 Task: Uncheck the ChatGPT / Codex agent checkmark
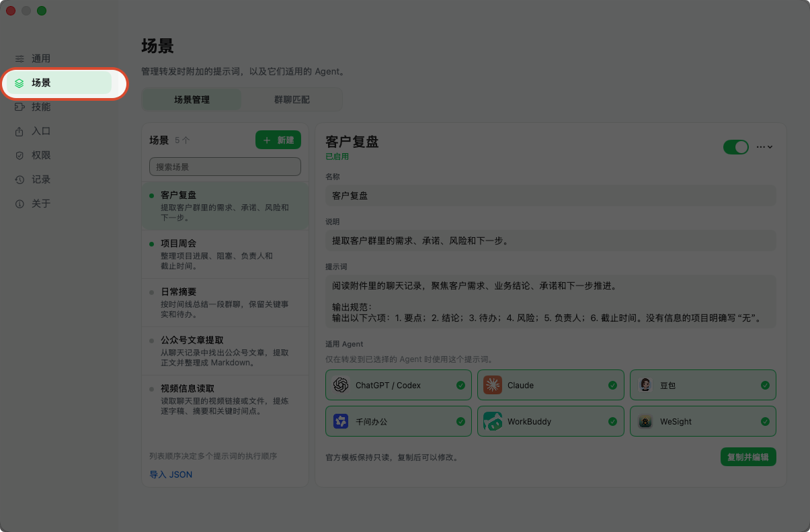[460, 386]
